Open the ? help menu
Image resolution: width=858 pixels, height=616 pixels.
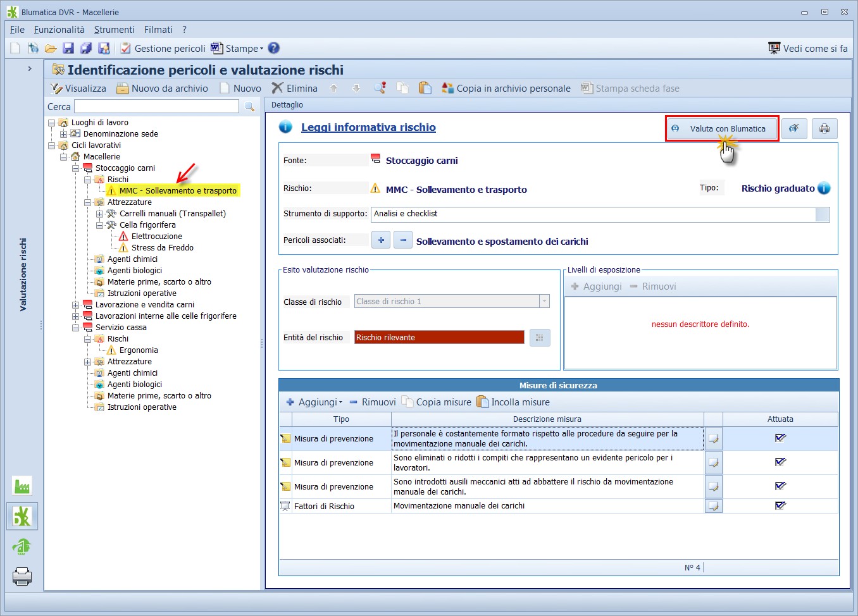pyautogui.click(x=184, y=30)
